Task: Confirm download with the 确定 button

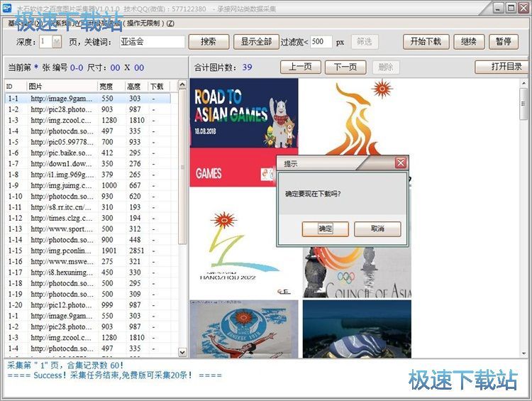Action: (x=325, y=229)
